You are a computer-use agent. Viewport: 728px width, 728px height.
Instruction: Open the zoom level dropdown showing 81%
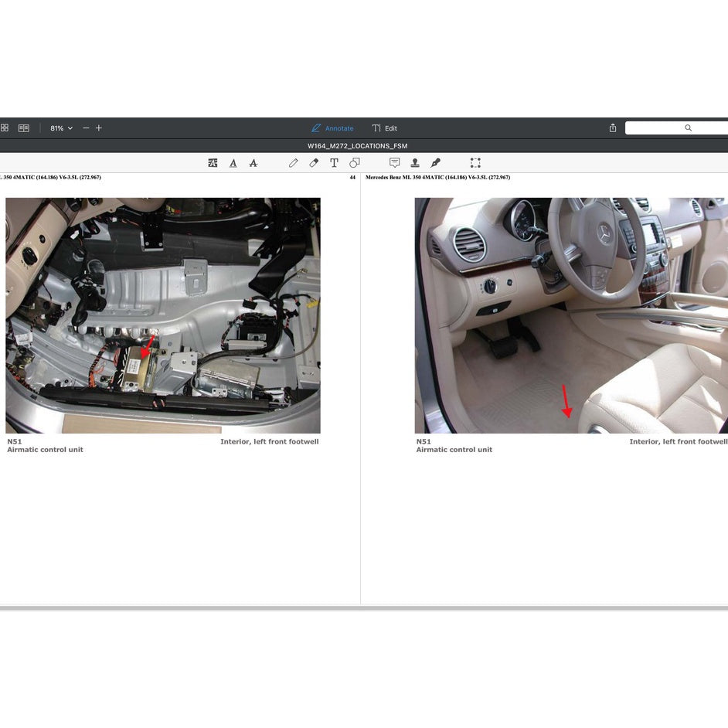[x=60, y=128]
